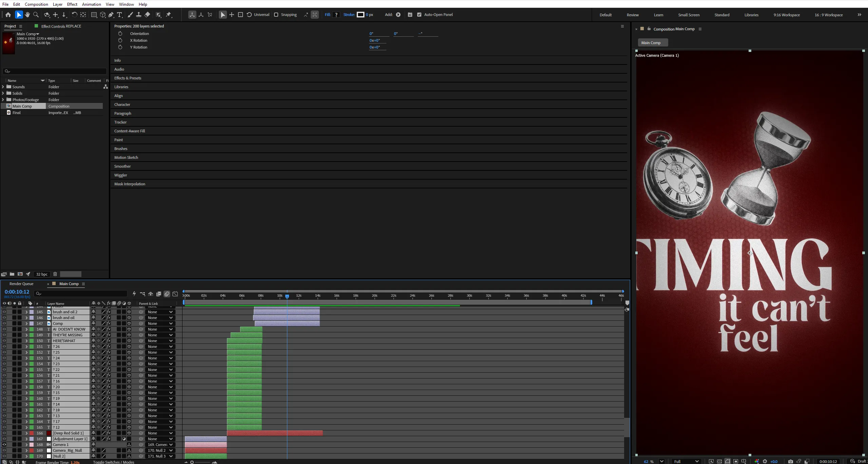Select the Puppet Pin tool

click(x=169, y=15)
